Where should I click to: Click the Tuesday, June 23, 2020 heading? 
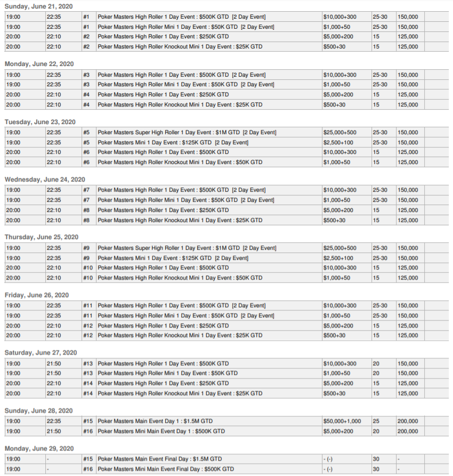(x=40, y=122)
